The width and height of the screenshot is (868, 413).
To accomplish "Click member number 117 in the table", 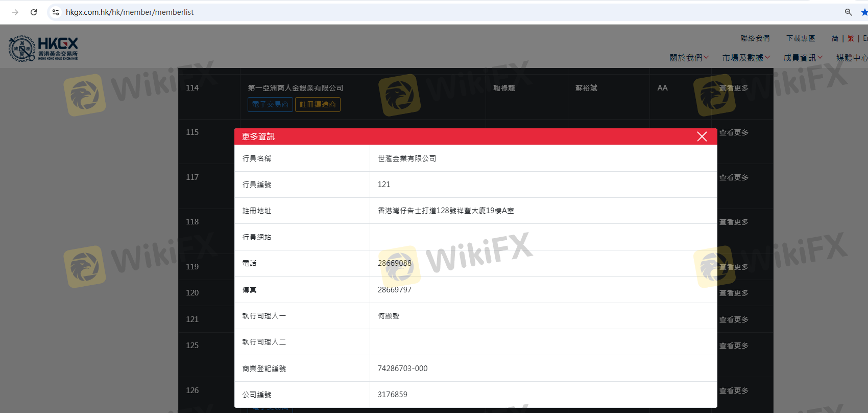I will click(x=192, y=177).
